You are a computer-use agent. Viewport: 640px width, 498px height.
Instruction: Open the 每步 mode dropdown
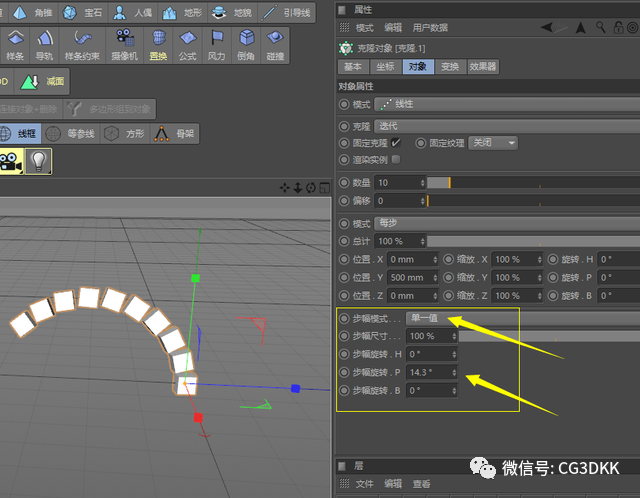click(507, 223)
